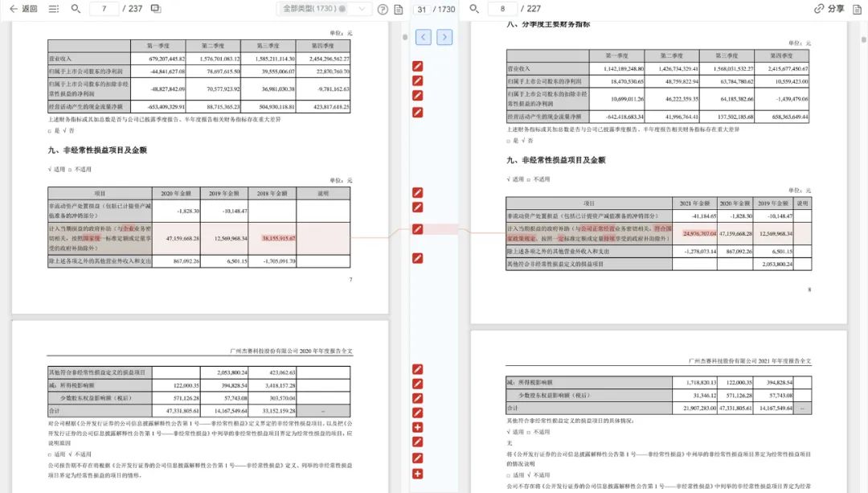Select the first red edit marker in the difference strip
This screenshot has width=868, height=493.
pos(418,67)
